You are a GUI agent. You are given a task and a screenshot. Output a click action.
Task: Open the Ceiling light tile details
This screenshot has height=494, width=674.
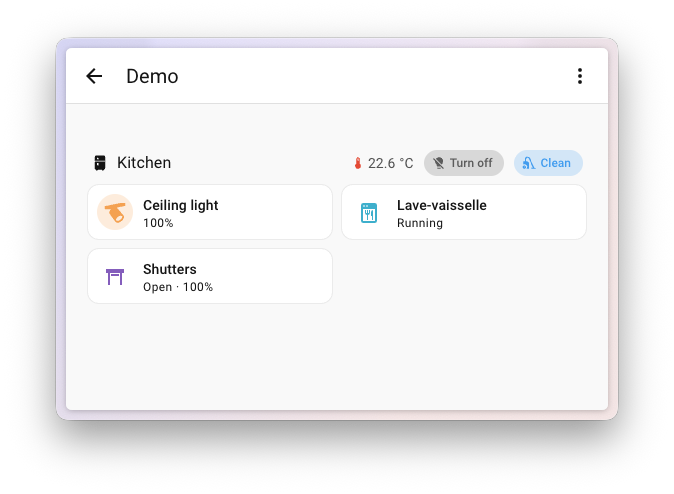[250, 212]
